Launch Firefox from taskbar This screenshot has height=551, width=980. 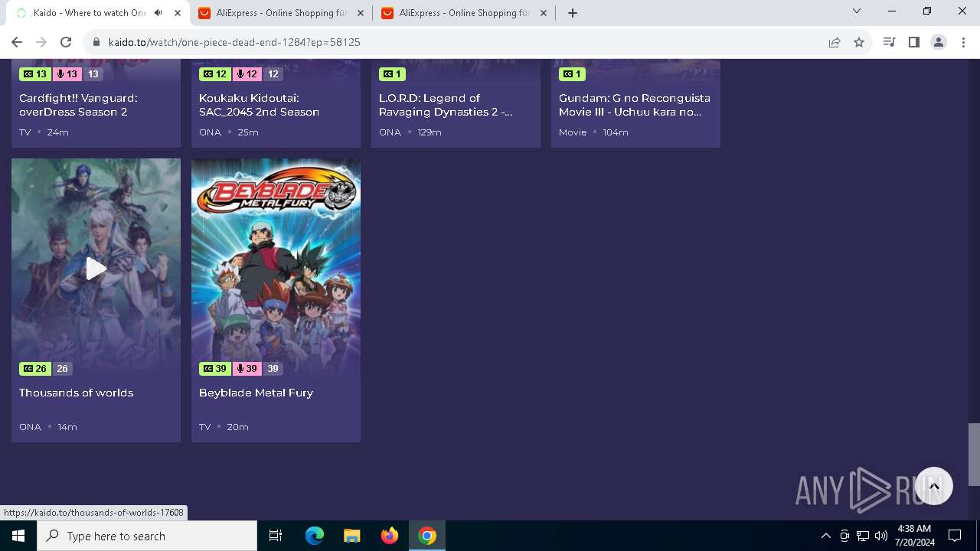click(390, 536)
